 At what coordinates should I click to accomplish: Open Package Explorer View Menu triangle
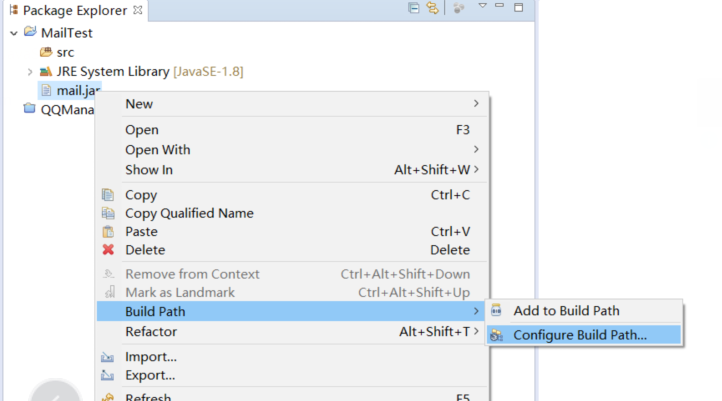tap(482, 6)
